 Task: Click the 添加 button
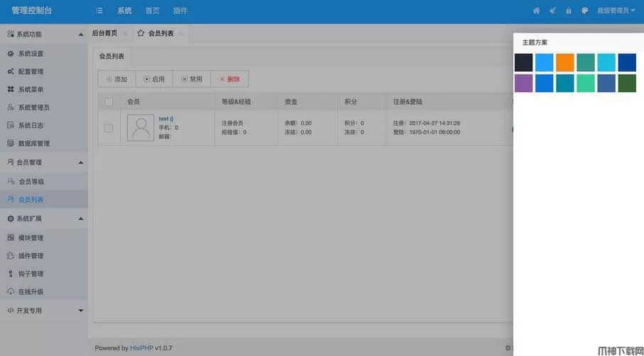(116, 79)
